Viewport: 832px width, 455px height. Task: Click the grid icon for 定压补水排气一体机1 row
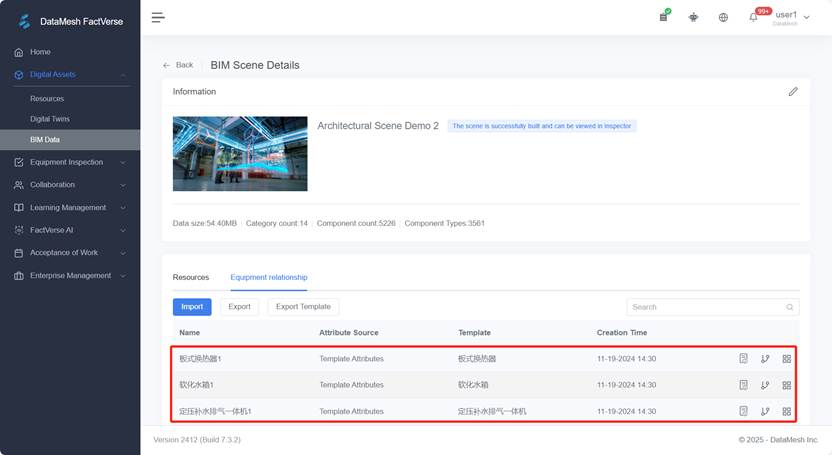[787, 411]
